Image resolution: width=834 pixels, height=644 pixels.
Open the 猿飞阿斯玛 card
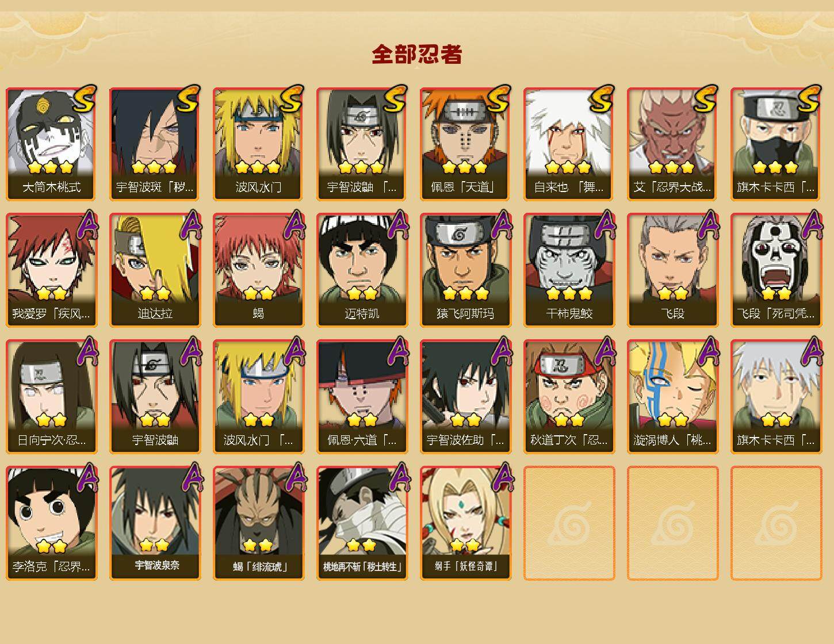(465, 270)
